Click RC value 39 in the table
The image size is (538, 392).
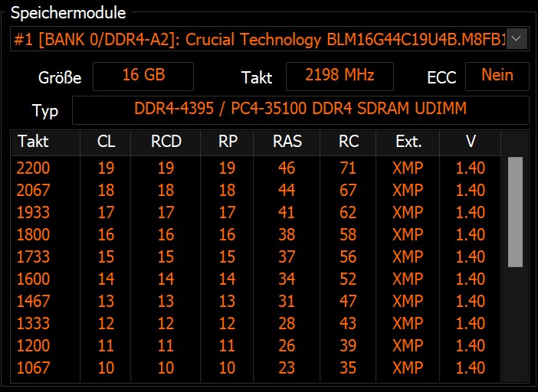pyautogui.click(x=348, y=345)
